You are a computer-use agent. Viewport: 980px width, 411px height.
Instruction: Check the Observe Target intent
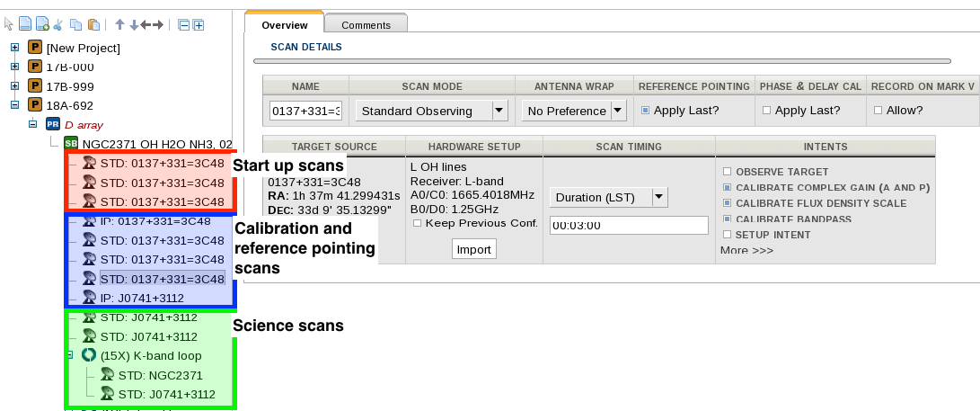point(728,172)
